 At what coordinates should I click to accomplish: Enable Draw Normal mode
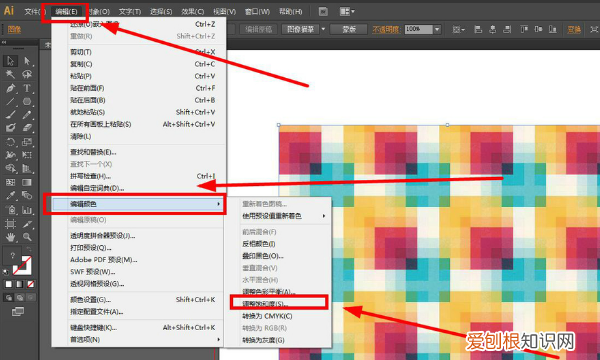coord(8,297)
